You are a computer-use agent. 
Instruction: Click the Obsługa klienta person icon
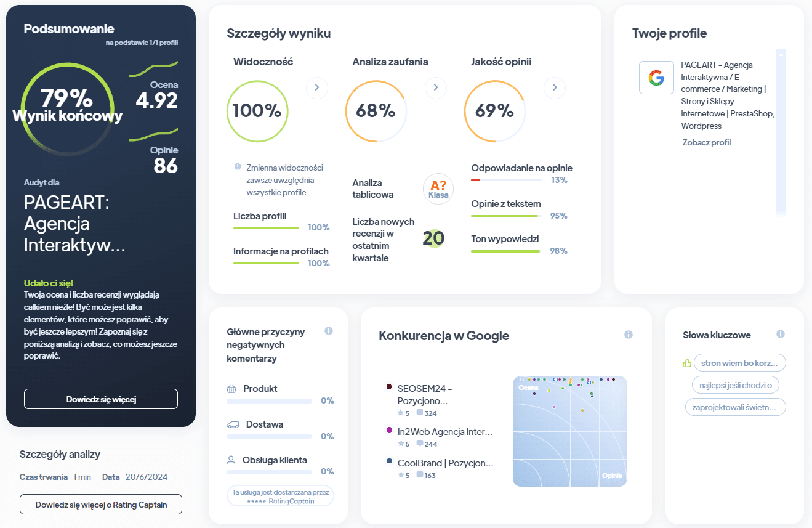(x=231, y=460)
